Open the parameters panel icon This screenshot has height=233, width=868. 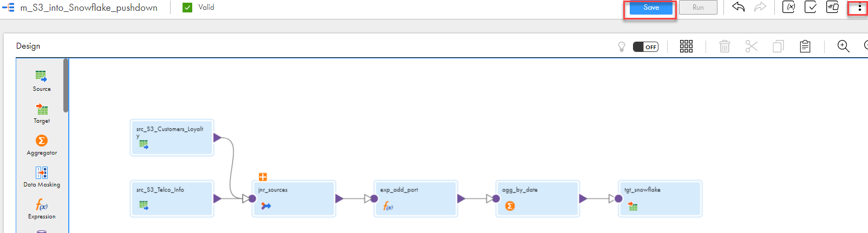click(789, 7)
